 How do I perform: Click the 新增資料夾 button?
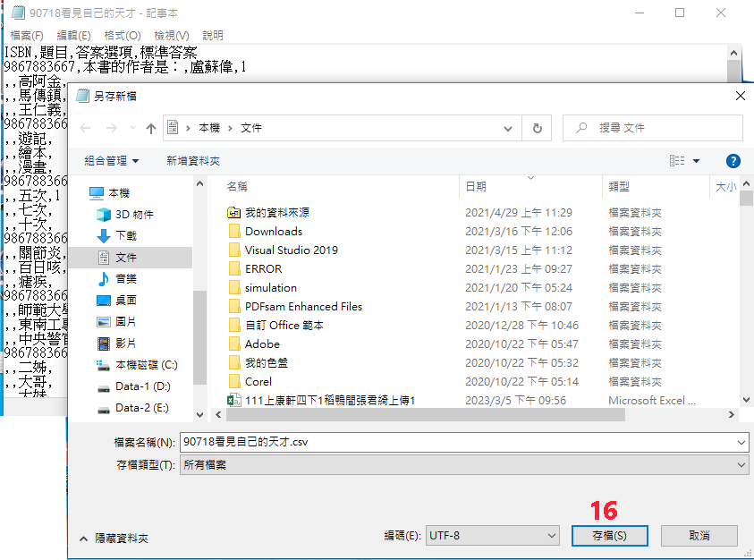(x=193, y=161)
